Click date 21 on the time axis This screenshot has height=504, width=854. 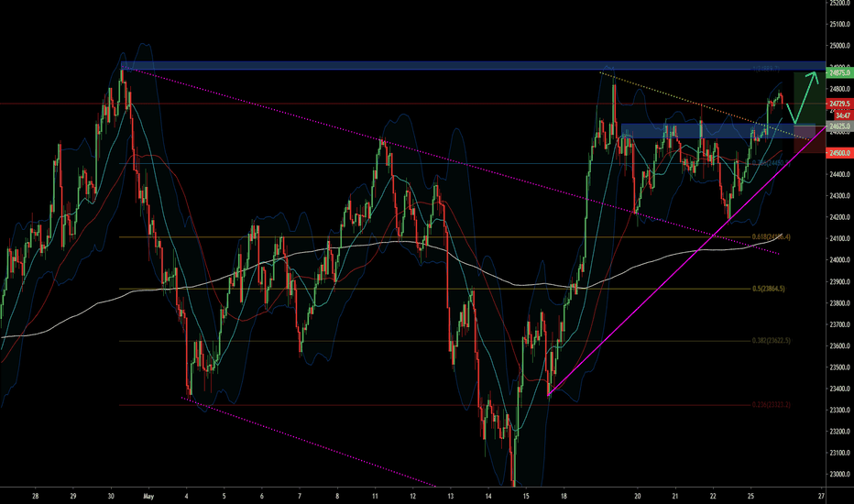click(x=675, y=497)
